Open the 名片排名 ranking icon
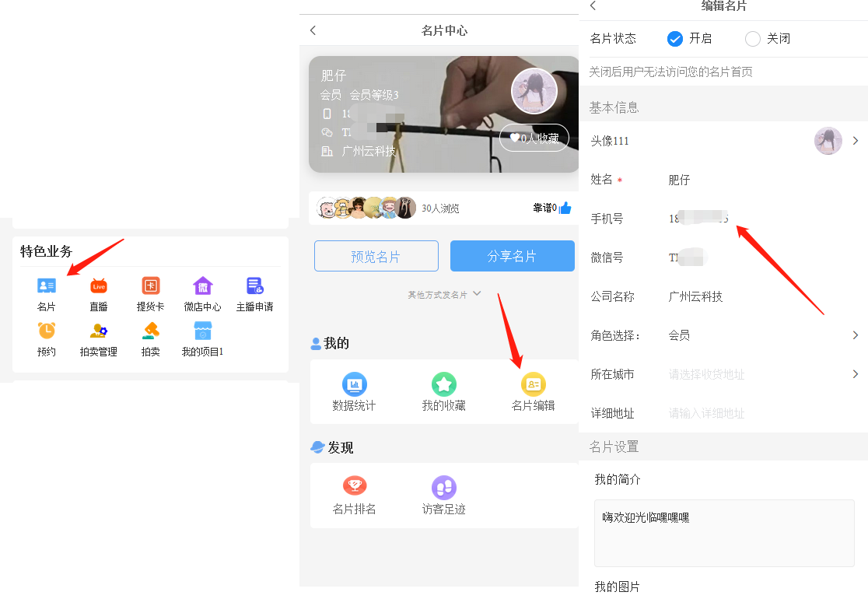Screen dimensions: 868x606 [355, 488]
